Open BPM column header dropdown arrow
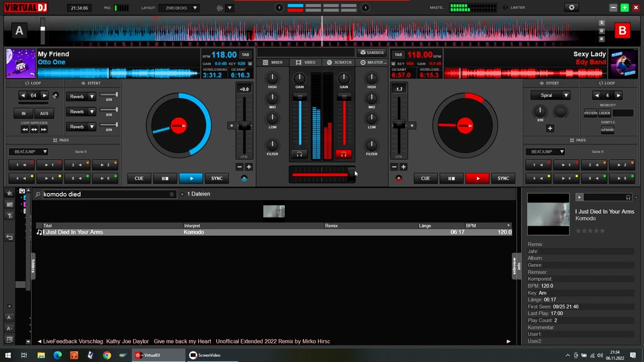Screen dimensions: 644x362 point(509,226)
